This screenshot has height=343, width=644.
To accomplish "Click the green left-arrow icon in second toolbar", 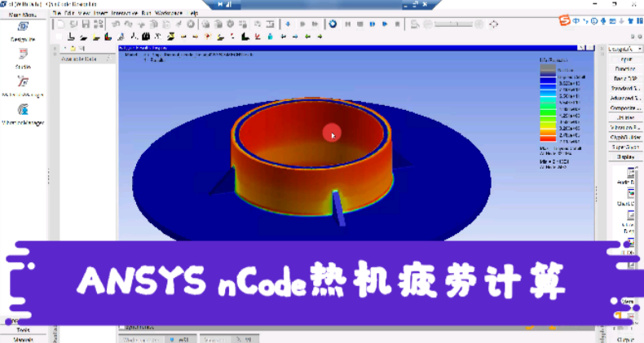I will click(x=307, y=37).
